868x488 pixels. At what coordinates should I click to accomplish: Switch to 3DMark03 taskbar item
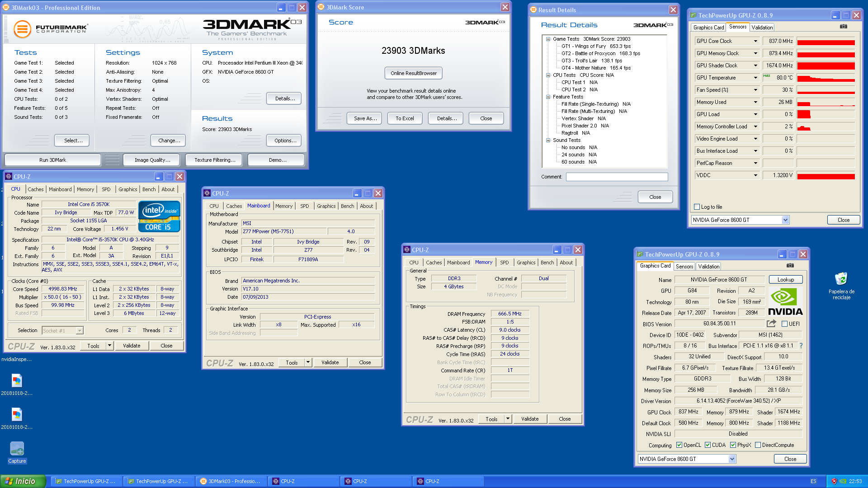(231, 481)
